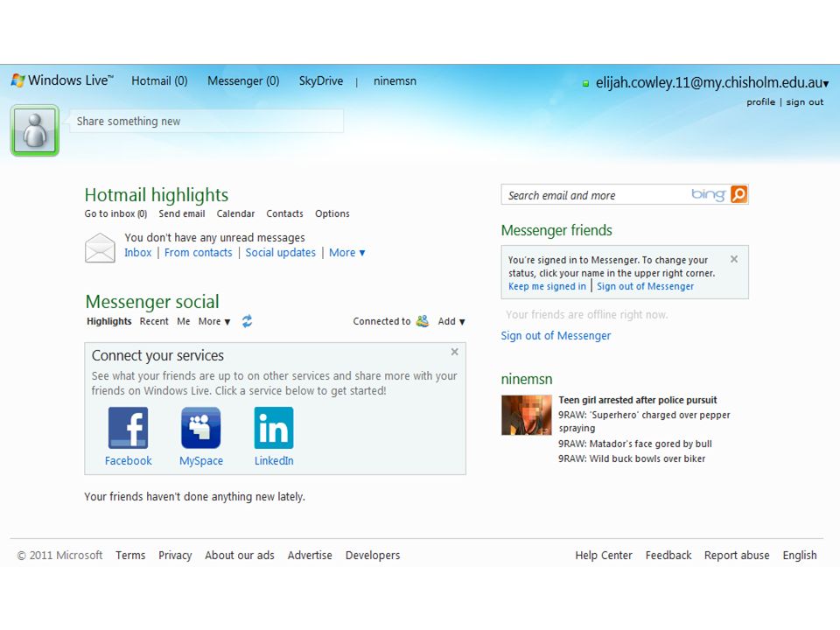840x630 pixels.
Task: Change language via English link
Action: [x=800, y=556]
